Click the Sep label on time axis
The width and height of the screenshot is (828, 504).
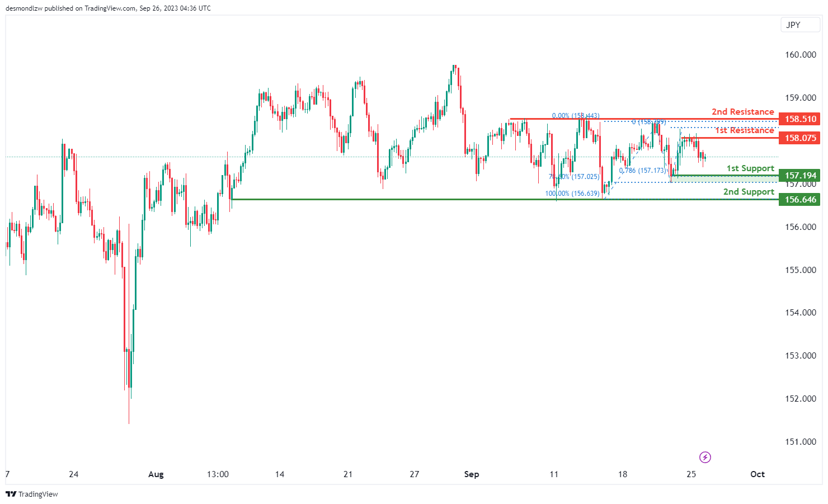click(x=472, y=474)
